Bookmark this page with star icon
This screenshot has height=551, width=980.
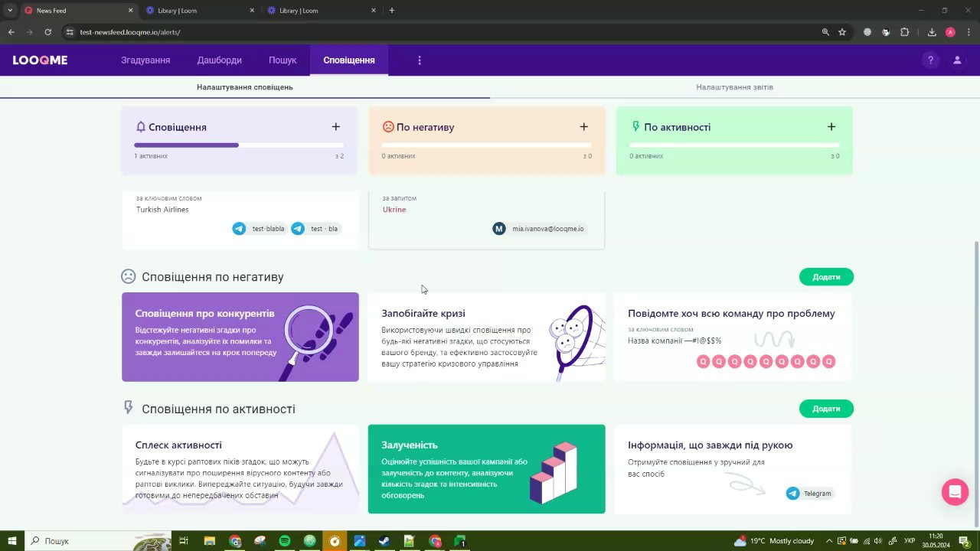[842, 32]
